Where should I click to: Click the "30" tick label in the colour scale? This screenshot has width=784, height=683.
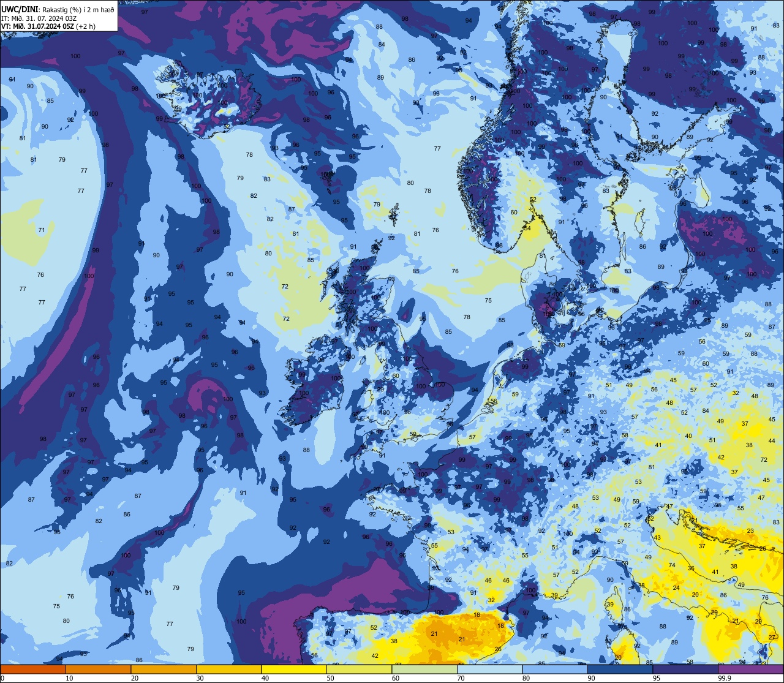(x=200, y=678)
